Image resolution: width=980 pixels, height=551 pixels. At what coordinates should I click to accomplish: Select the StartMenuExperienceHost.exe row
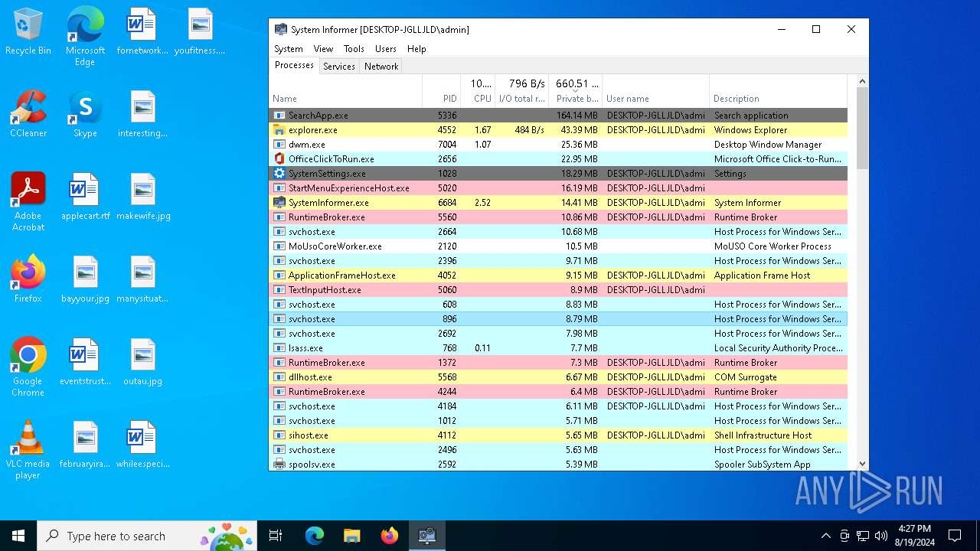558,188
